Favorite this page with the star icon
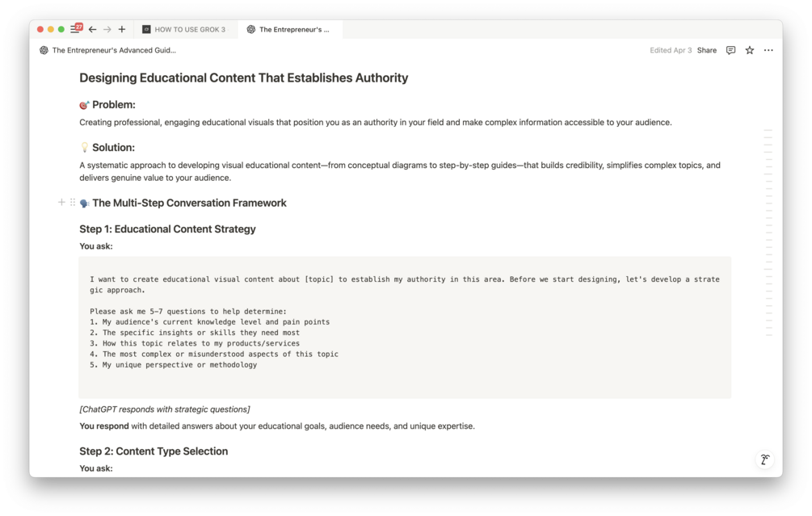812x516 pixels. click(x=749, y=50)
